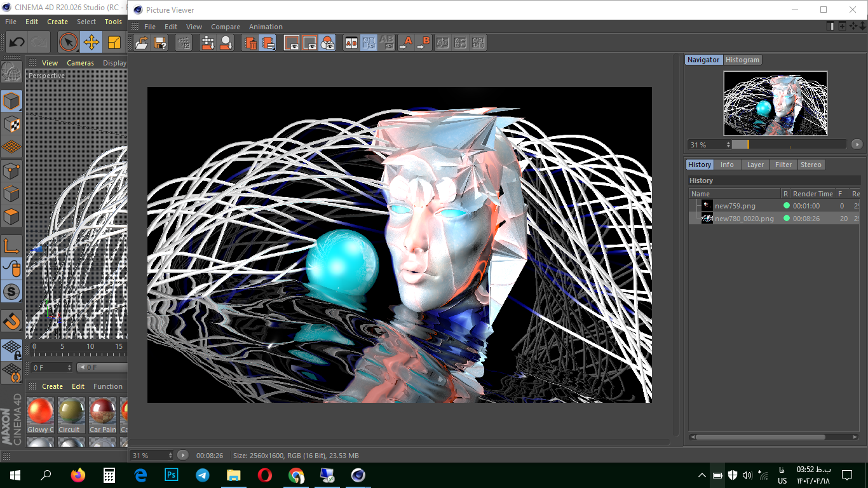Click the Live Selection tool icon
This screenshot has width=868, height=488.
(x=68, y=43)
